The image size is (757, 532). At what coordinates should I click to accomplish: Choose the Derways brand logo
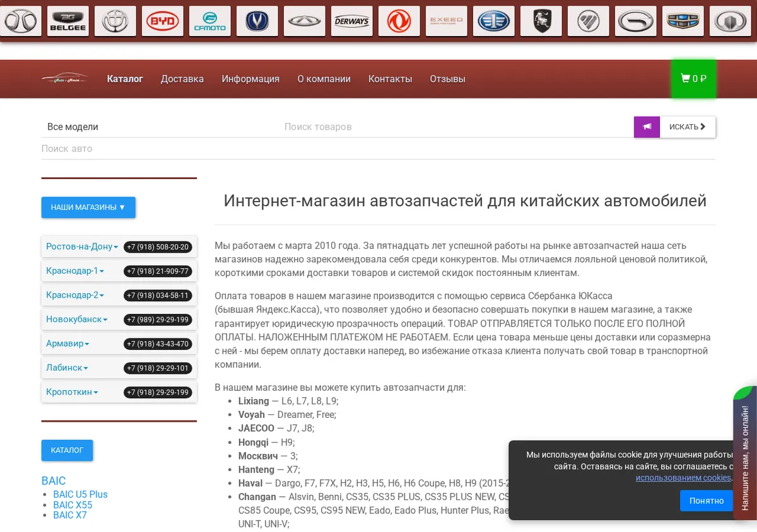click(352, 21)
